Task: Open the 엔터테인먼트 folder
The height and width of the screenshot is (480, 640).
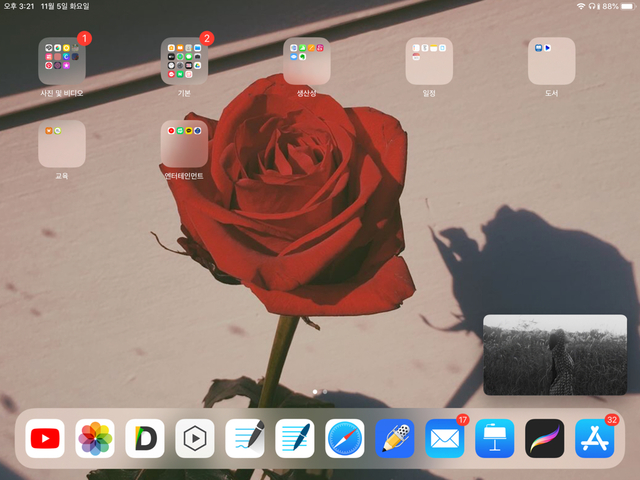Action: pyautogui.click(x=184, y=144)
